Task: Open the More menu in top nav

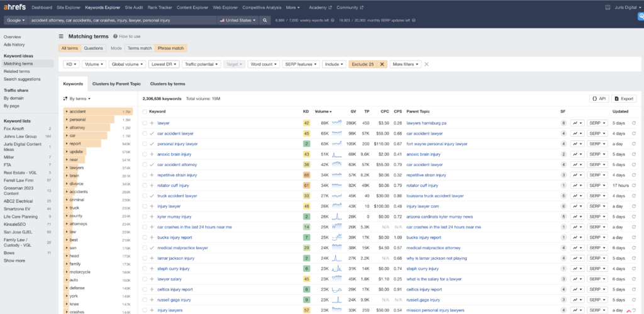Action: click(293, 8)
